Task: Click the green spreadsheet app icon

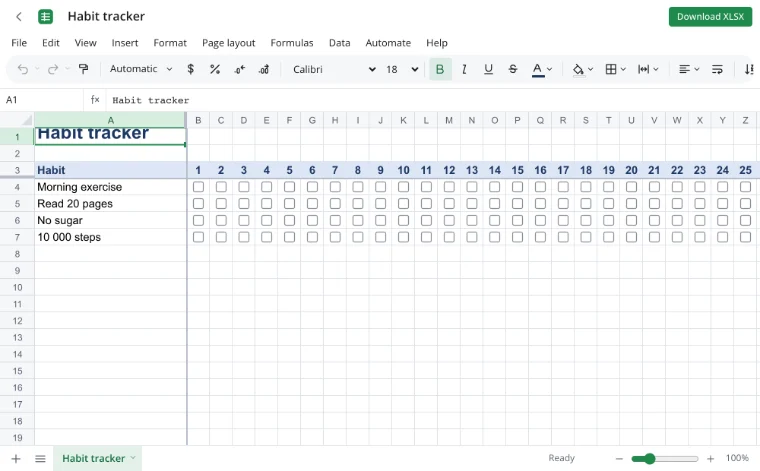Action: 46,16
